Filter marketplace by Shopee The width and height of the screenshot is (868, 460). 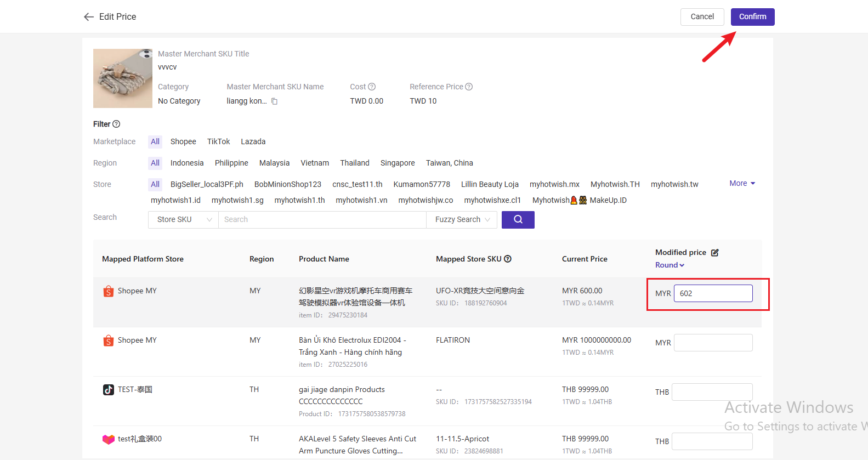point(183,141)
